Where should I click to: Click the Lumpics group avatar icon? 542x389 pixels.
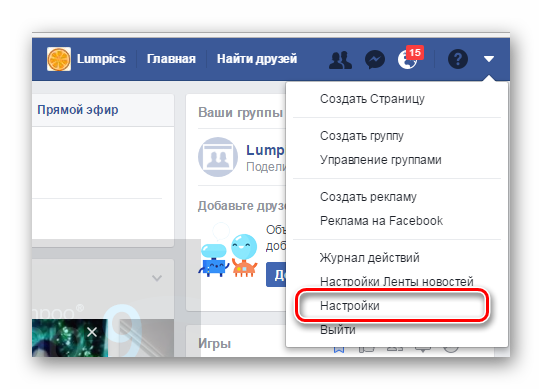point(218,157)
